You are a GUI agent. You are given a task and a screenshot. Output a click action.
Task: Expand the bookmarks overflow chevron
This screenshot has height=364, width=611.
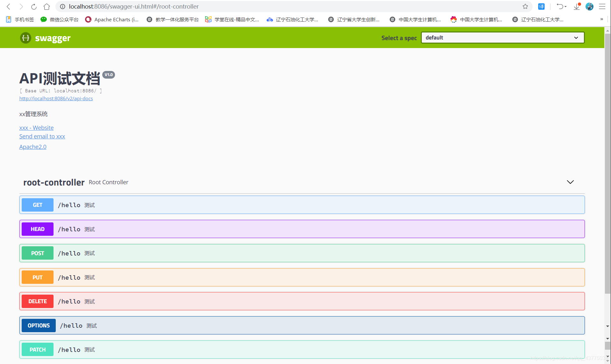click(601, 19)
